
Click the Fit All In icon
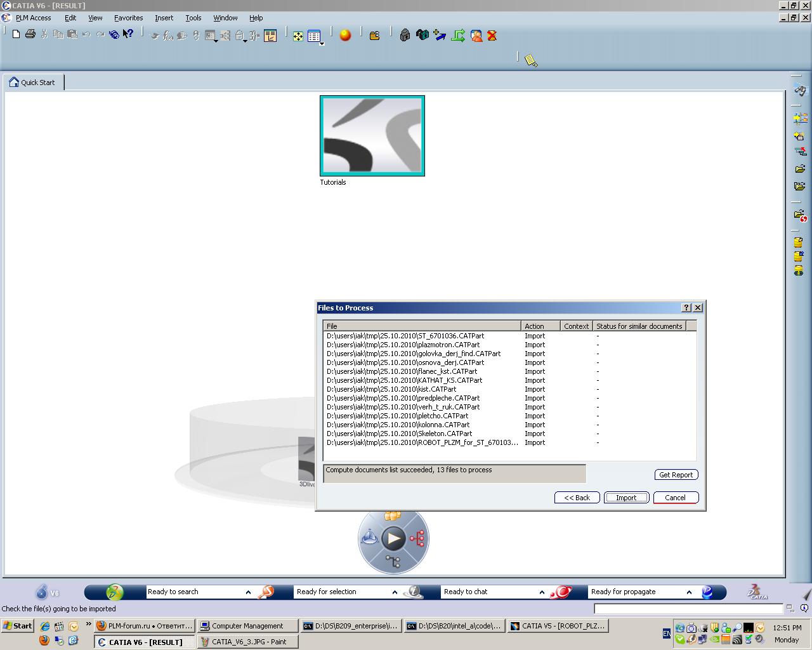[298, 36]
